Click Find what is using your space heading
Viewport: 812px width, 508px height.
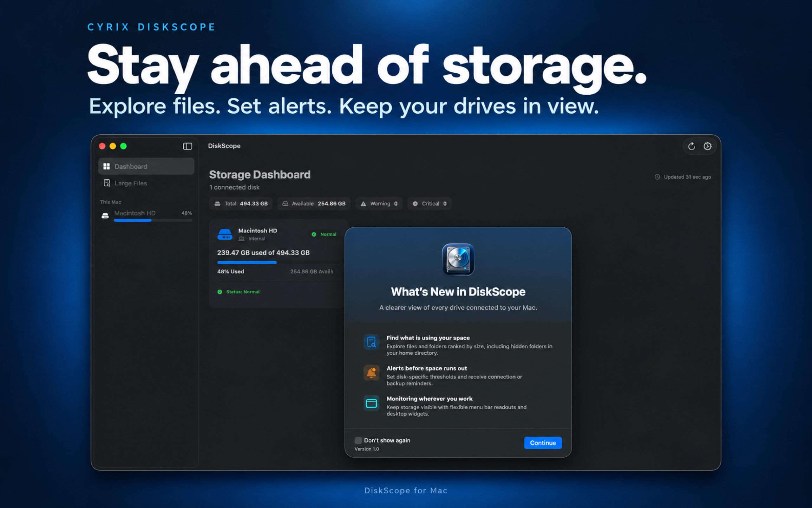pyautogui.click(x=428, y=338)
